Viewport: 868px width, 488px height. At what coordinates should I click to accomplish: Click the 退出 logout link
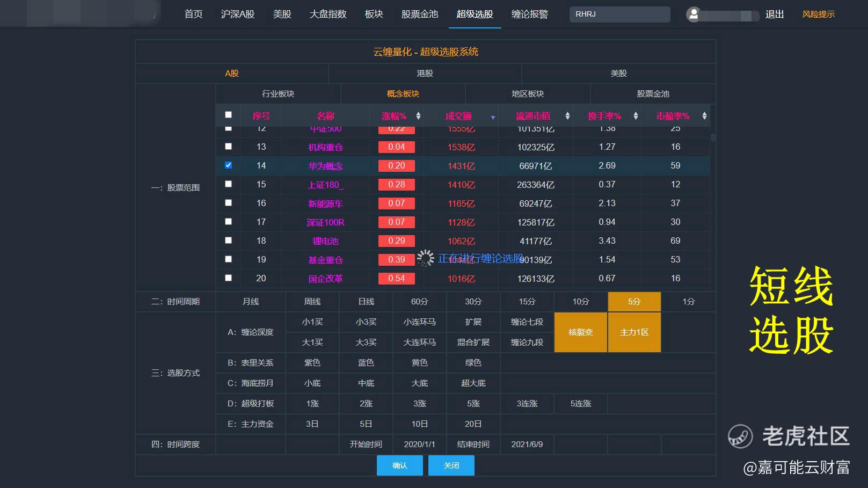(775, 14)
